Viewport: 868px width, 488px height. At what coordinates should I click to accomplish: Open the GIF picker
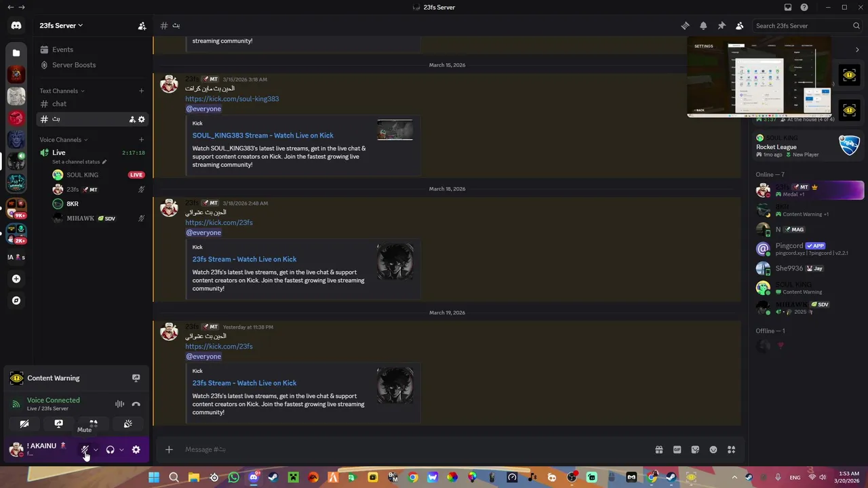(x=677, y=449)
